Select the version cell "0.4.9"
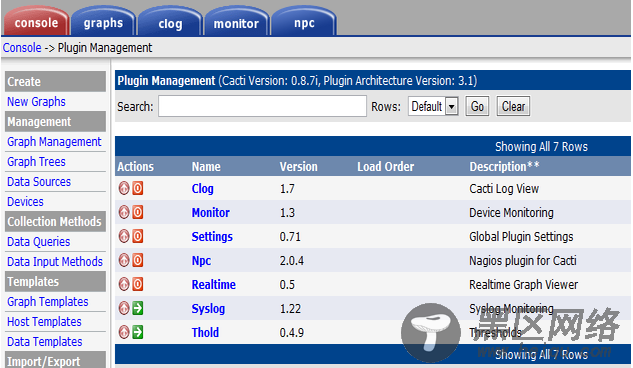Image resolution: width=633 pixels, height=368 pixels. coord(291,332)
